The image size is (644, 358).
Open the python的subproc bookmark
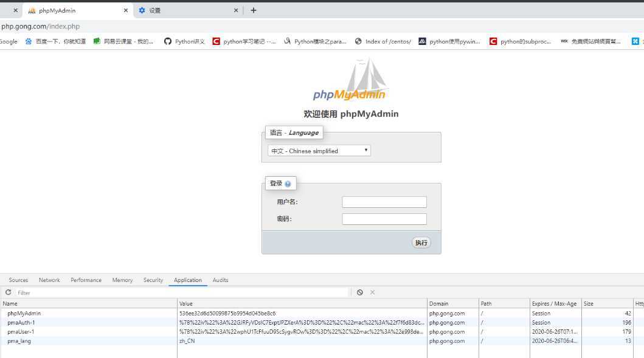[520, 41]
